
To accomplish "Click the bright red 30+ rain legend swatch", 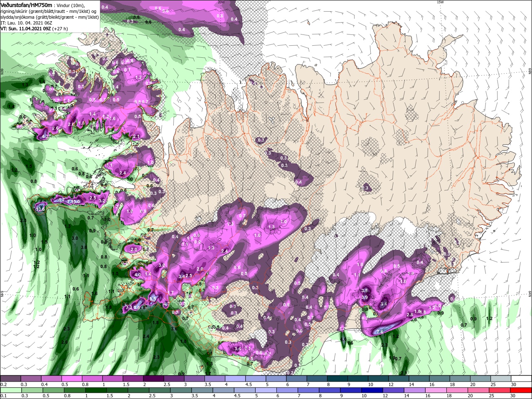I will point(521,390).
